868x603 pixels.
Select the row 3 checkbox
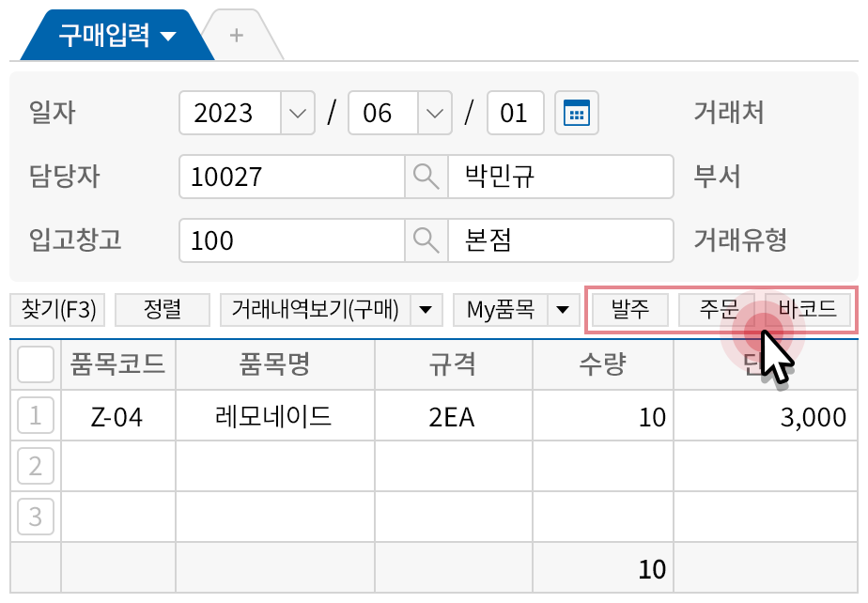36,517
